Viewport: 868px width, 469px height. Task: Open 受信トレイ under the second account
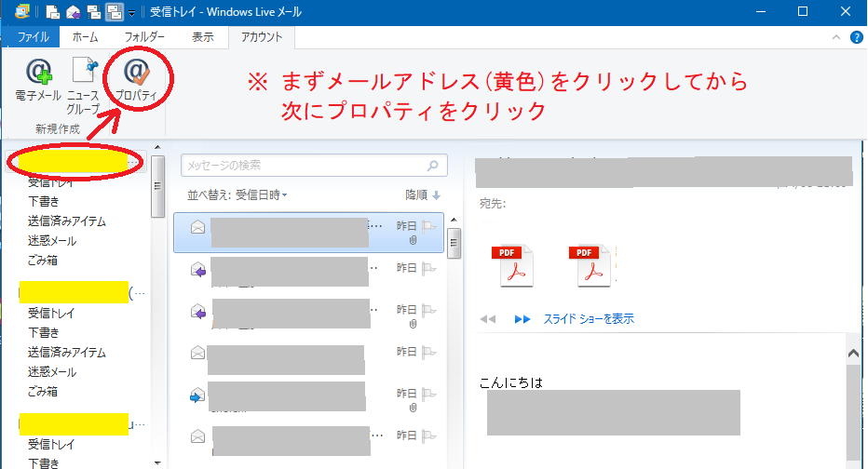(x=51, y=313)
